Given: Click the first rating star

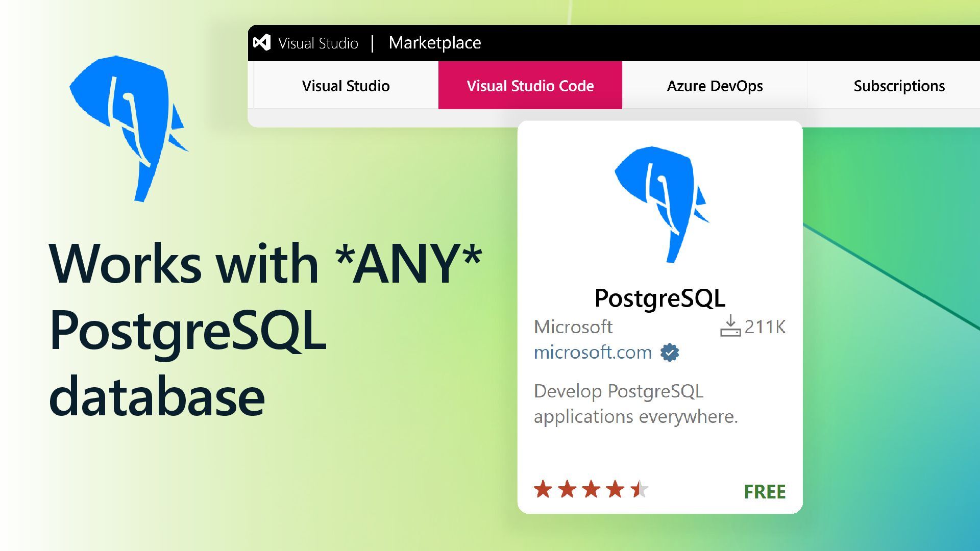Looking at the screenshot, I should click(543, 489).
